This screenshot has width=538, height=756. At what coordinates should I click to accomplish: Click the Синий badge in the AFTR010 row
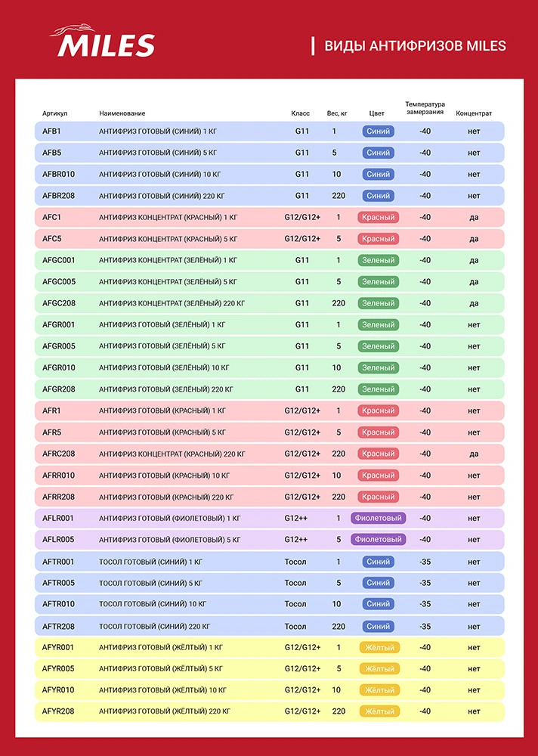[378, 604]
